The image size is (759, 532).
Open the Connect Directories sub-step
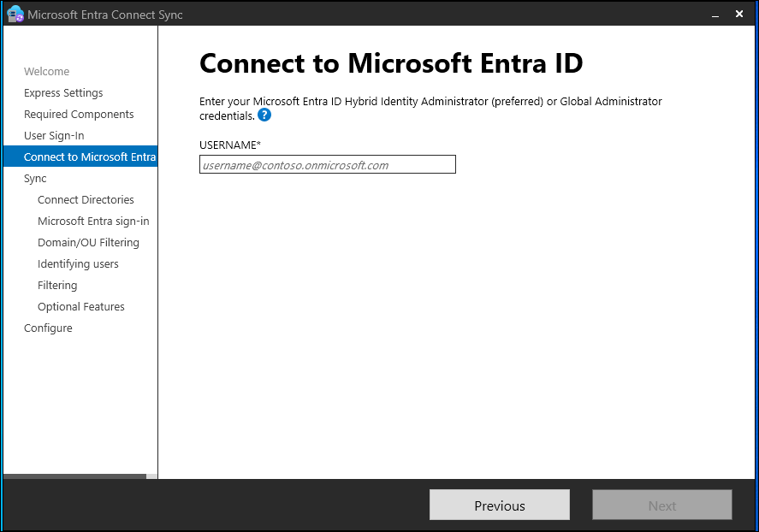click(x=86, y=200)
